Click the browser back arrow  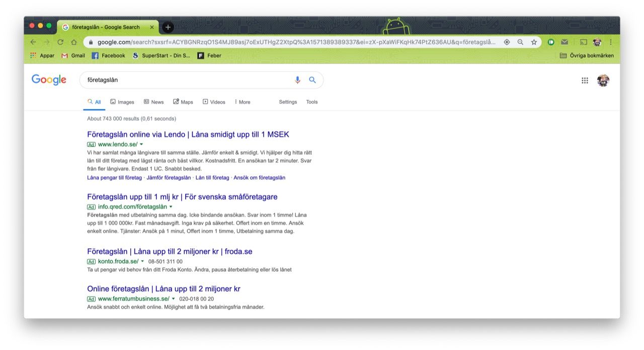[33, 42]
